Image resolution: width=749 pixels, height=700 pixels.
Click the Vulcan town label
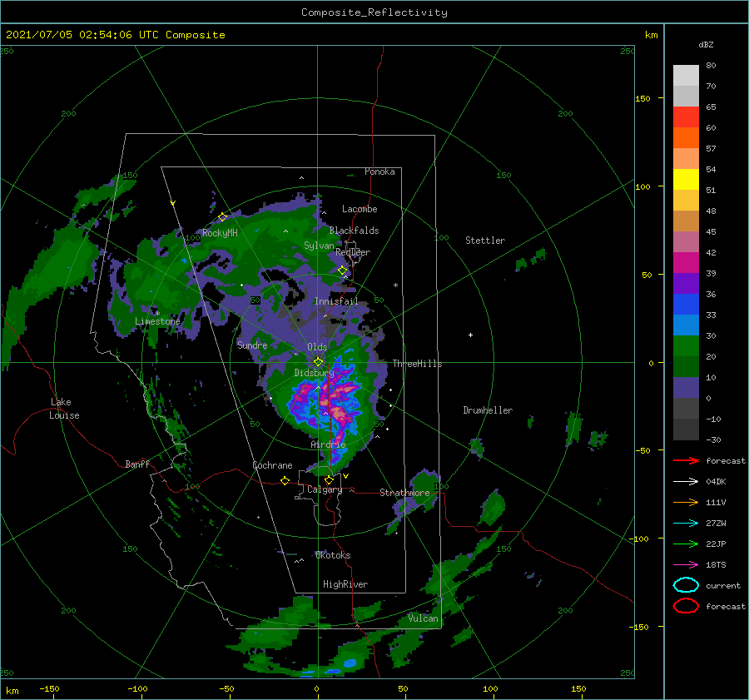pyautogui.click(x=423, y=618)
